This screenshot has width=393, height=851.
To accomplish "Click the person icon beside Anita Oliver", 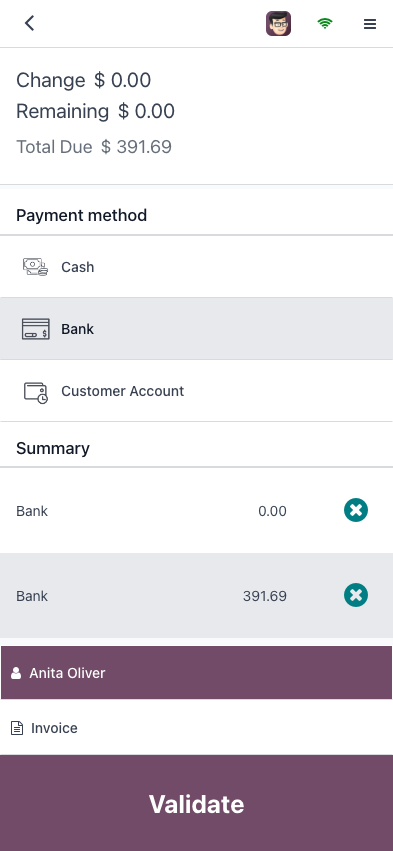I will click(x=16, y=673).
